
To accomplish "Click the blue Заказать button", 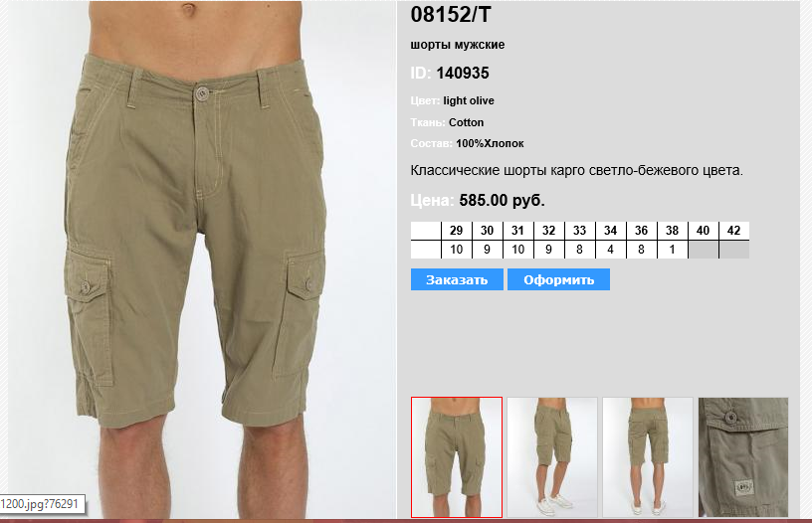I will pos(457,279).
